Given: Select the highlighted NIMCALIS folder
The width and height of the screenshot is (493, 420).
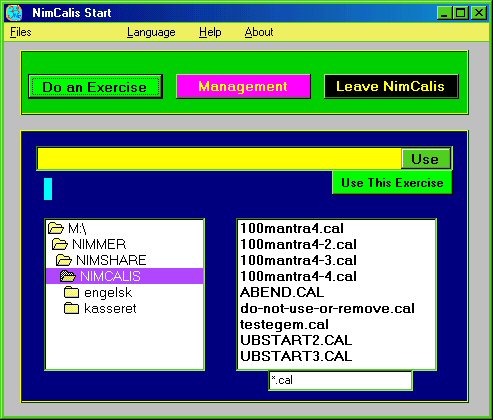Looking at the screenshot, I should (x=125, y=276).
